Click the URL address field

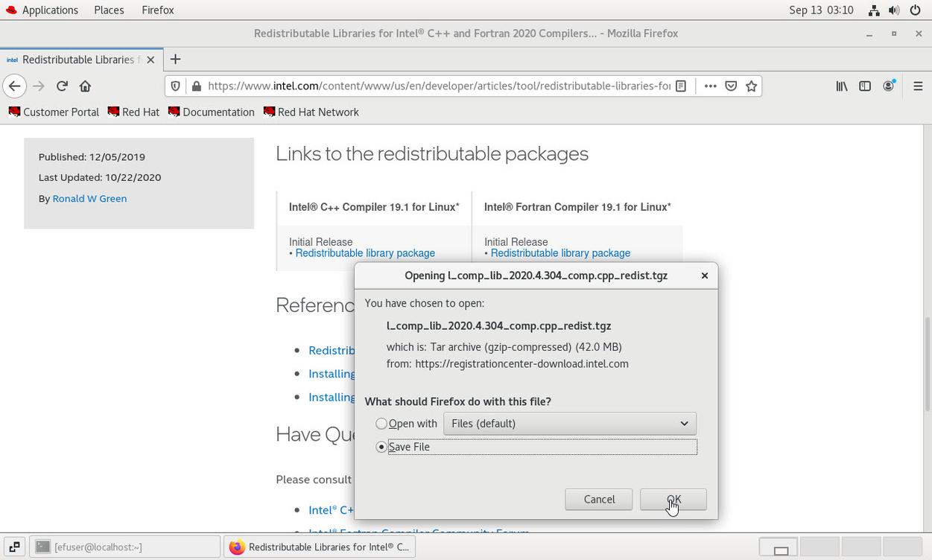tap(438, 86)
